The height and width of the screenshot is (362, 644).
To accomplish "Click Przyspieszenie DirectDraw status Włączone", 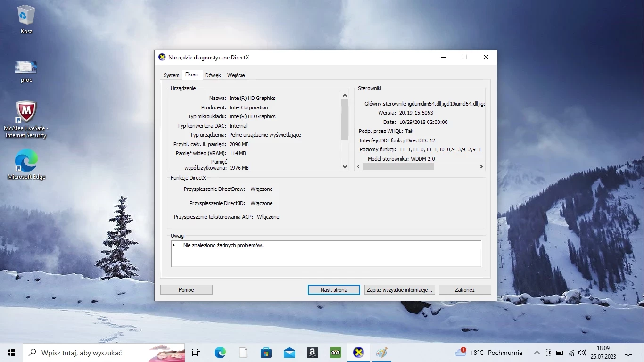I will tap(262, 189).
